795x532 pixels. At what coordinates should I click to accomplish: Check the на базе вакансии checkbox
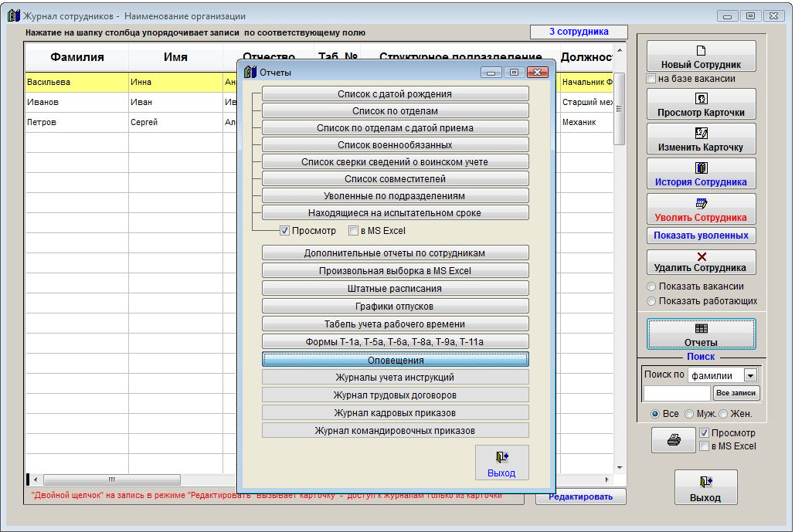coord(651,79)
